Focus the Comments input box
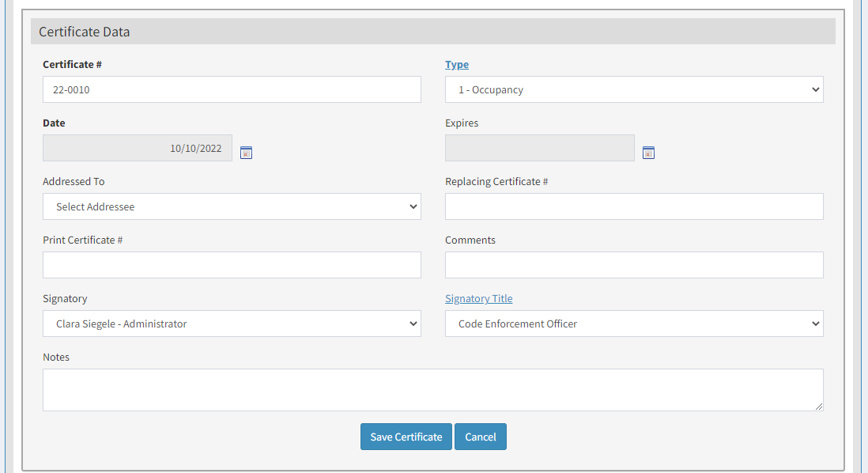The image size is (868, 473). pos(634,265)
